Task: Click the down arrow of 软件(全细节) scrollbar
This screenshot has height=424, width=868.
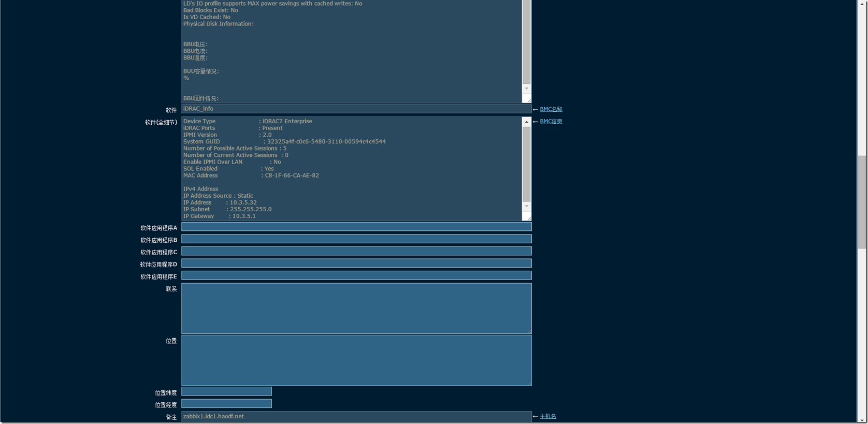Action: pos(527,206)
